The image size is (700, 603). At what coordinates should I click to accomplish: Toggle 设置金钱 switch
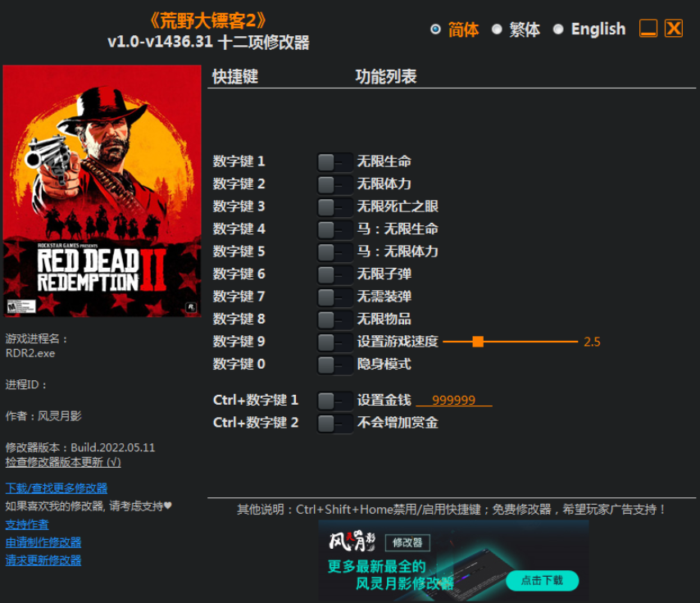click(334, 401)
